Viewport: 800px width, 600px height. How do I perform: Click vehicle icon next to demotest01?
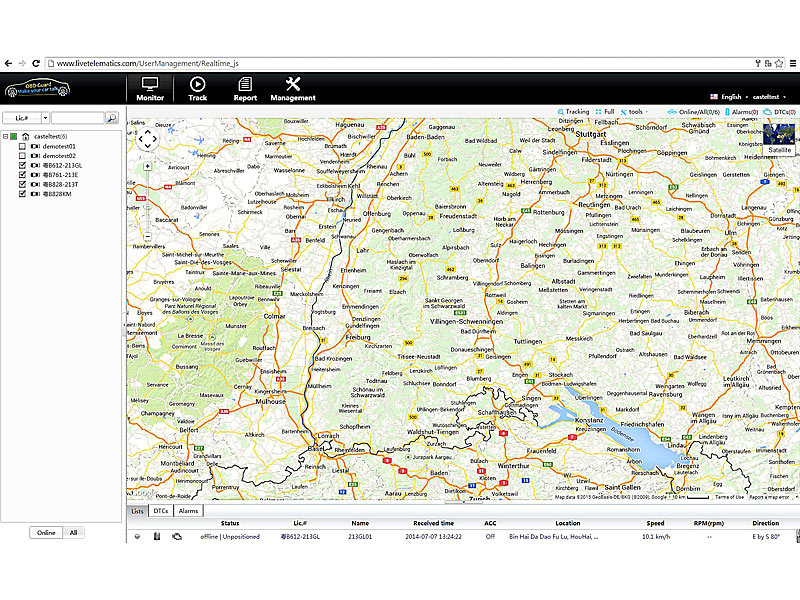35,146
